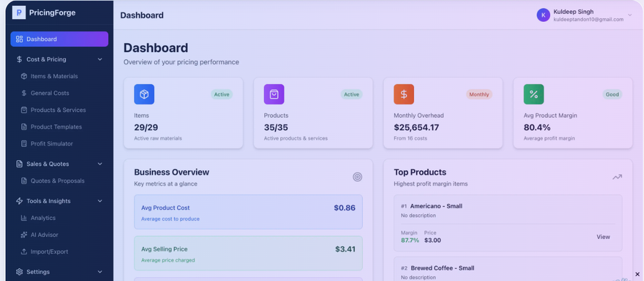Click the target icon in Business Overview

(x=357, y=177)
